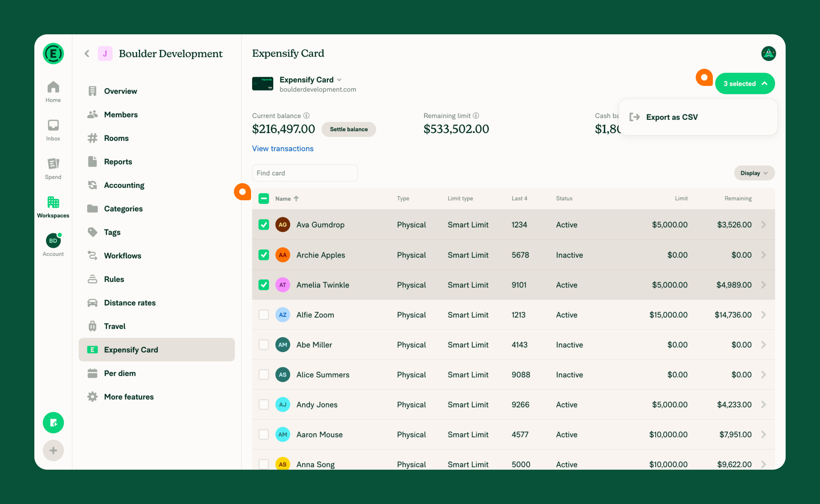Check Abe Miller's row checkbox

point(263,345)
